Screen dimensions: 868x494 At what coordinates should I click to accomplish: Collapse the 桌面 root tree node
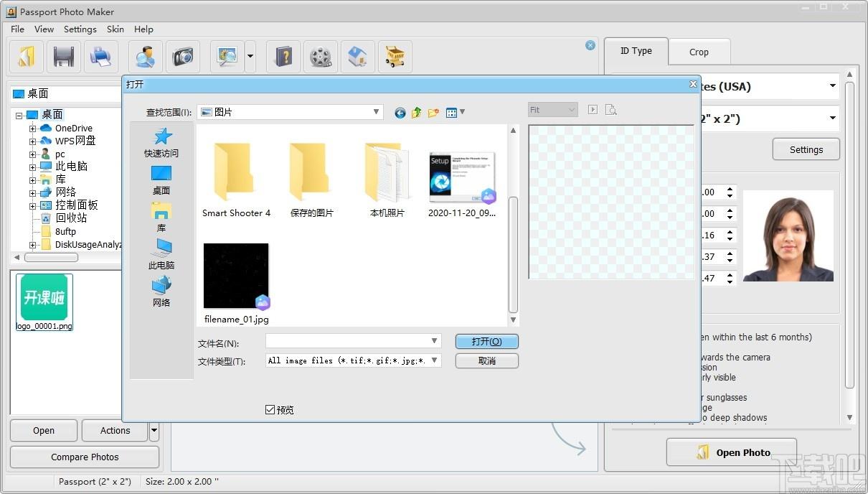(19, 115)
